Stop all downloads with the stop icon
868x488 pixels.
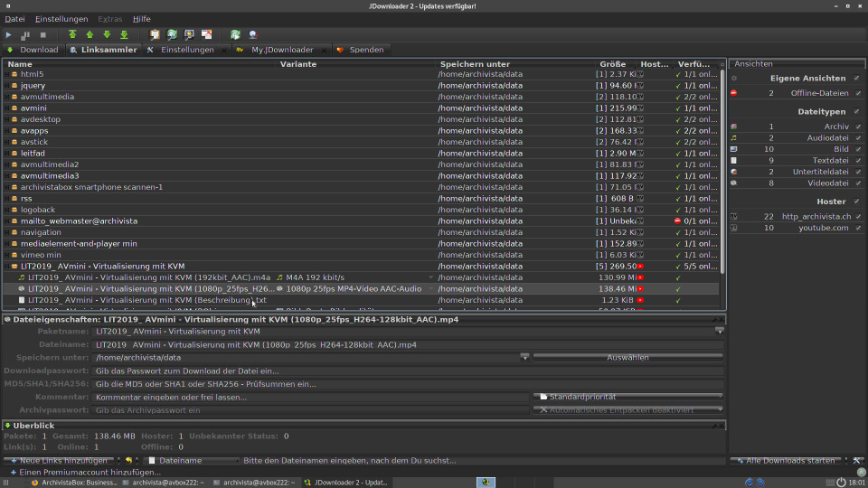tap(43, 35)
